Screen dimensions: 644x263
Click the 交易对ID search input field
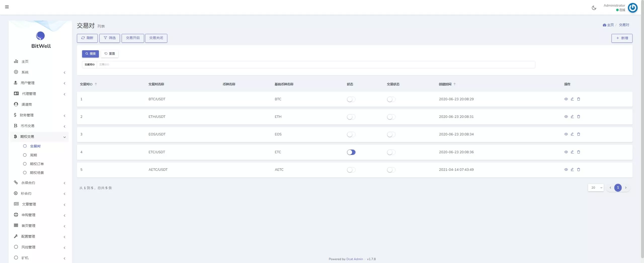(315, 65)
